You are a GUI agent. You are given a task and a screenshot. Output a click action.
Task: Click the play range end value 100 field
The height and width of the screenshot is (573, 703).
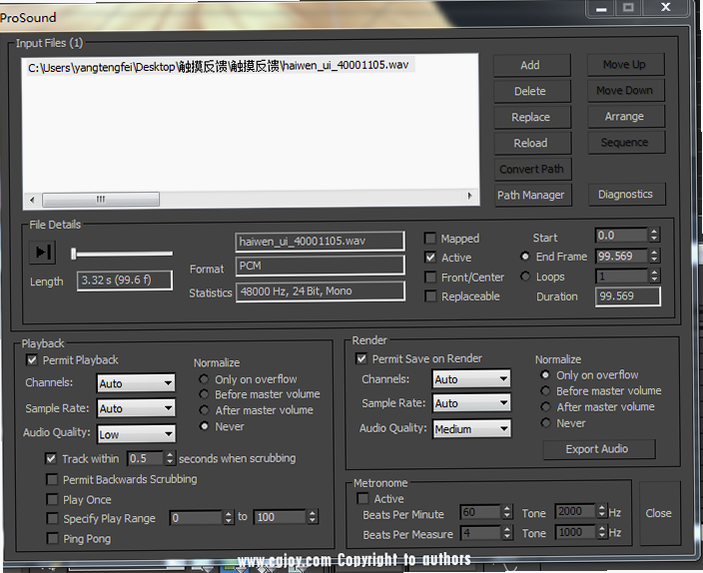pyautogui.click(x=280, y=517)
